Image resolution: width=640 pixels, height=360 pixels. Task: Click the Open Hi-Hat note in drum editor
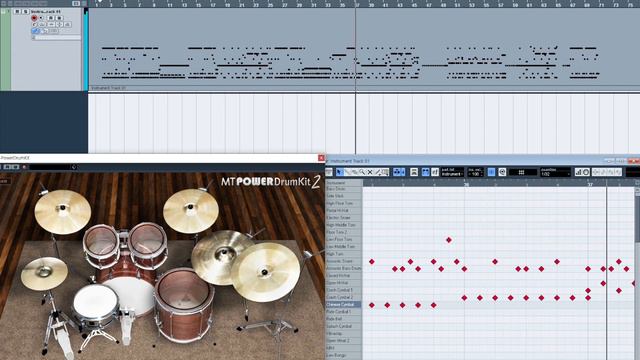[x=603, y=283]
